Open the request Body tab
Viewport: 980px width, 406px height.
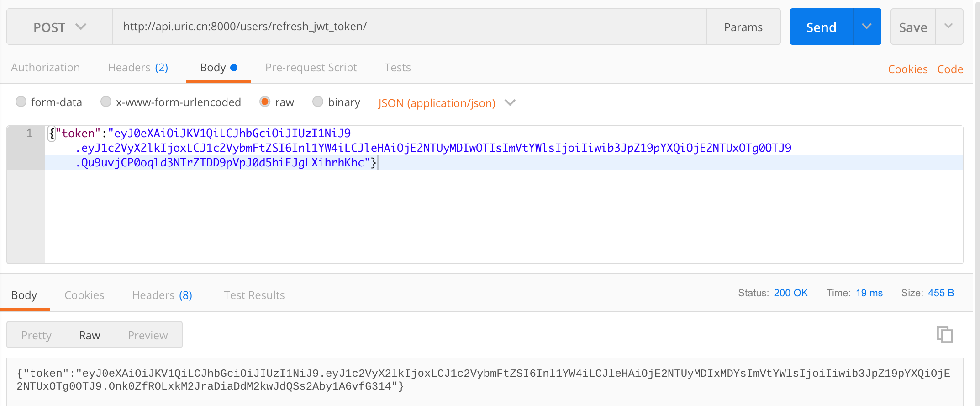click(218, 68)
